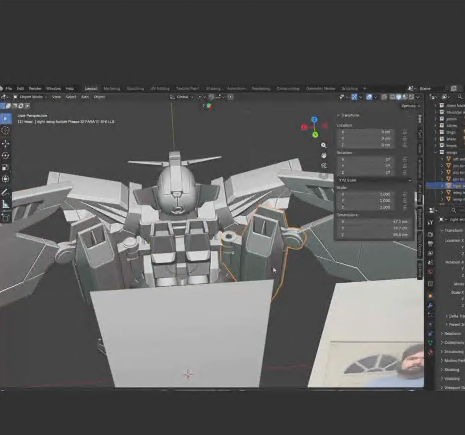This screenshot has width=465, height=435.
Task: Select the Annotate pencil tool
Action: tap(5, 192)
